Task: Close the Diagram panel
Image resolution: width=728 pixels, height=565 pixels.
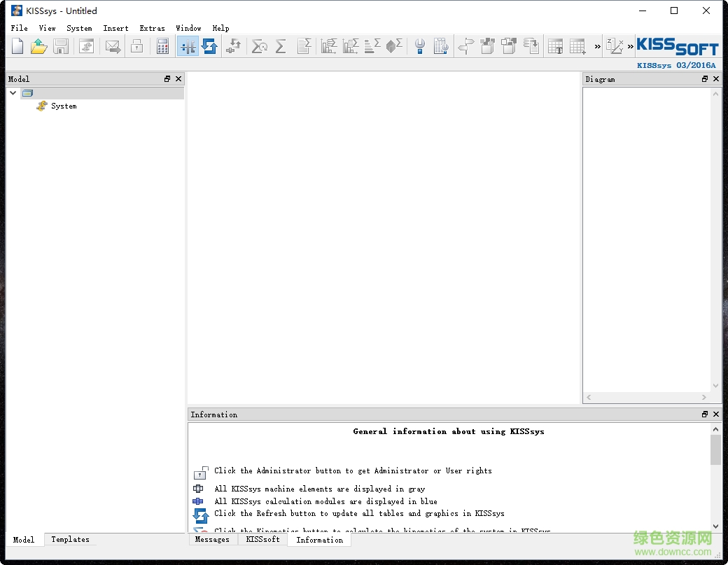Action: pos(715,79)
